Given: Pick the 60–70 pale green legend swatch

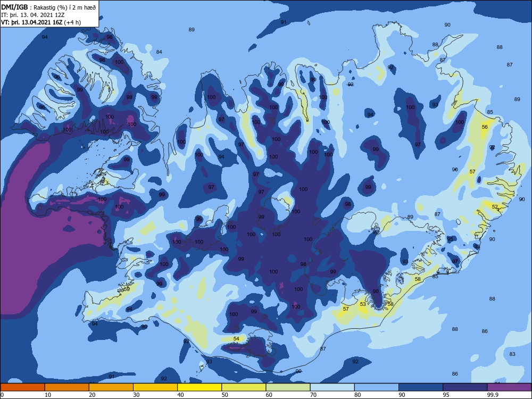Looking at the screenshot, I should (288, 387).
